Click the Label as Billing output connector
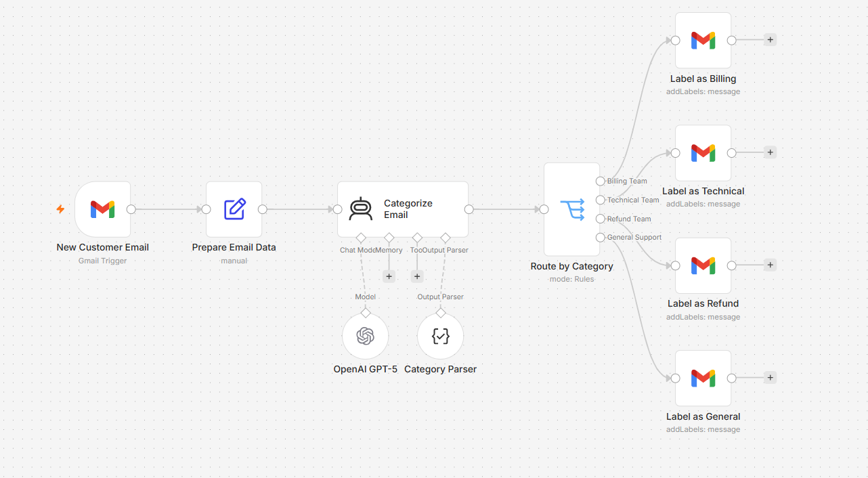 pyautogui.click(x=732, y=40)
